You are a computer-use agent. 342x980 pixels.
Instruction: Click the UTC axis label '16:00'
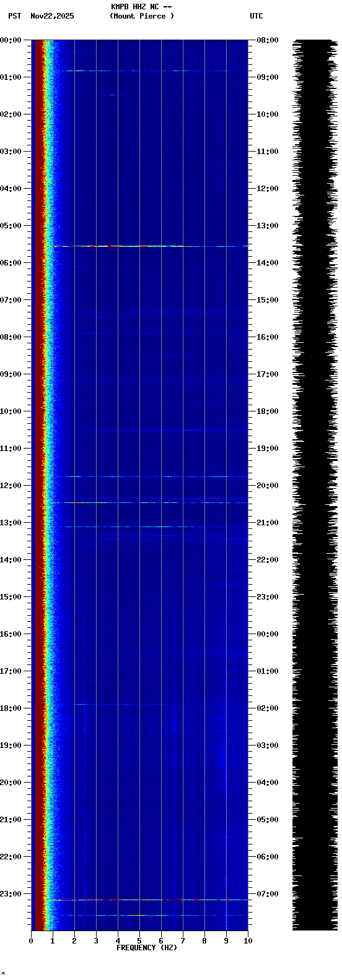tap(267, 337)
